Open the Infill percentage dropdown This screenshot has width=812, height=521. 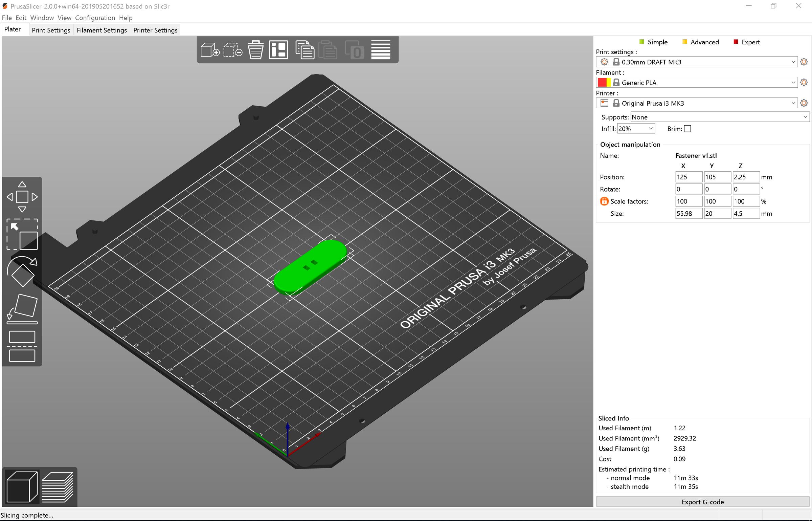(x=636, y=129)
